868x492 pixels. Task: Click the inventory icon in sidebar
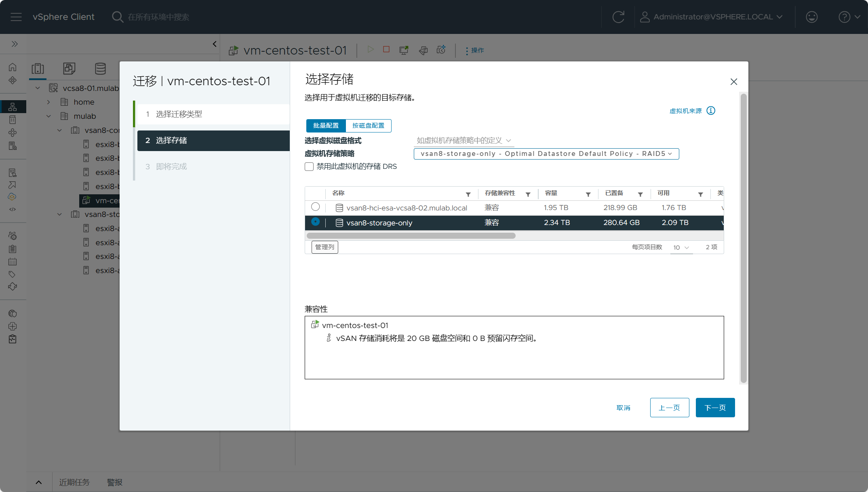click(x=13, y=107)
